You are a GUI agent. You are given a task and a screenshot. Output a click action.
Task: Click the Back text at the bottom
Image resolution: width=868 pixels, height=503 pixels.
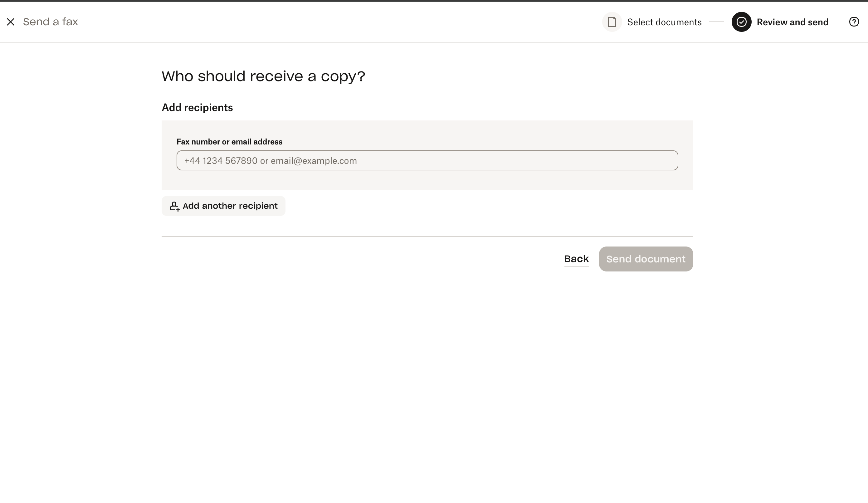pyautogui.click(x=576, y=258)
